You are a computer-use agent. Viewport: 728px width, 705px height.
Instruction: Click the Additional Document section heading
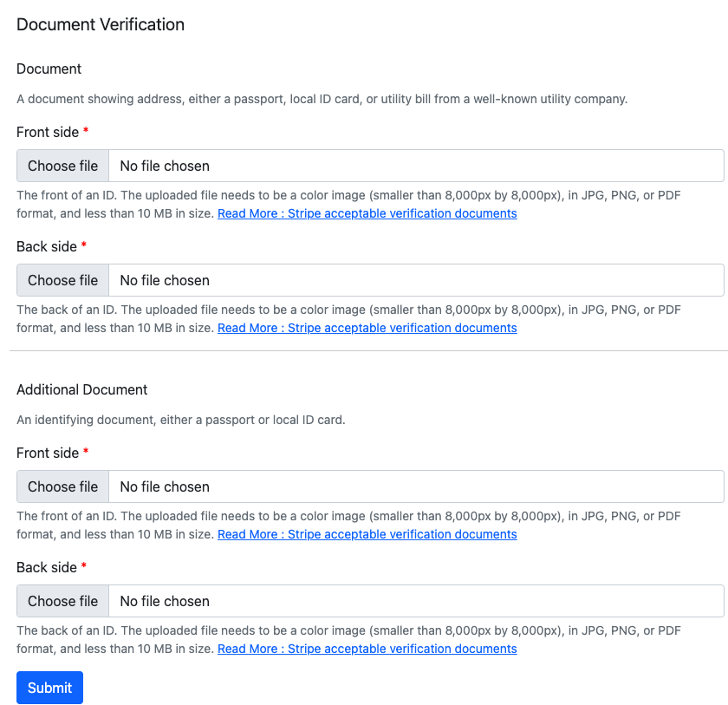coord(82,389)
